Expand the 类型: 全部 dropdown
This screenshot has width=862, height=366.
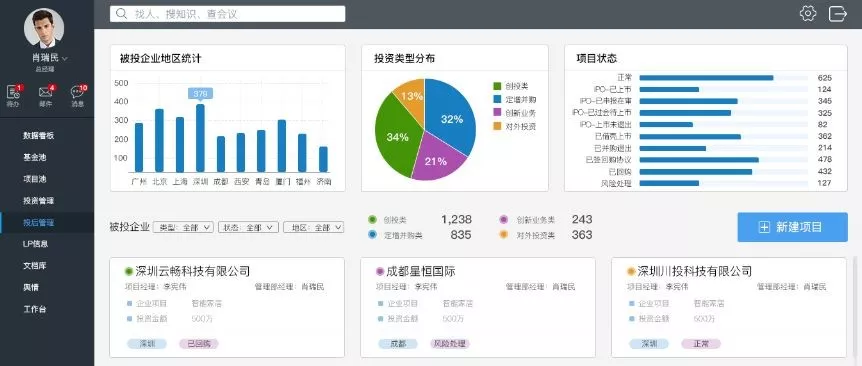183,227
